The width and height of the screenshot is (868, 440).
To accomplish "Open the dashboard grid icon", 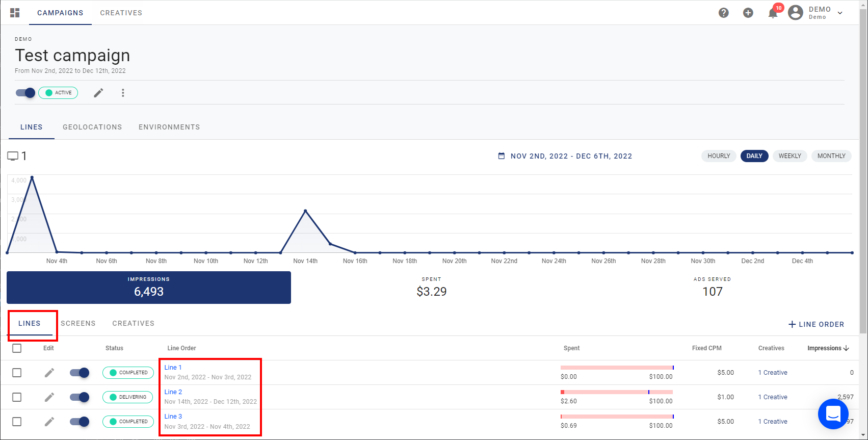I will pyautogui.click(x=15, y=13).
